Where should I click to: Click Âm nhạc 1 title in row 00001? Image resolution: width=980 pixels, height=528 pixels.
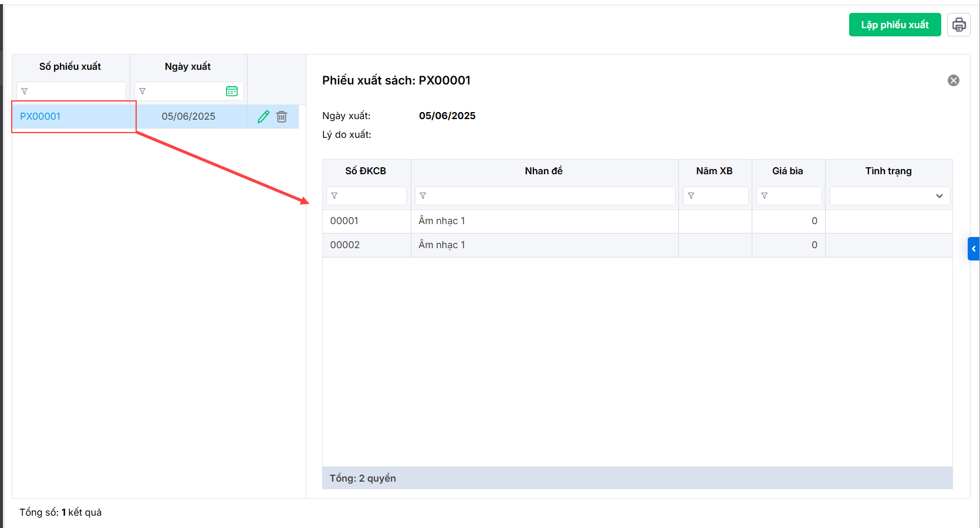(442, 221)
